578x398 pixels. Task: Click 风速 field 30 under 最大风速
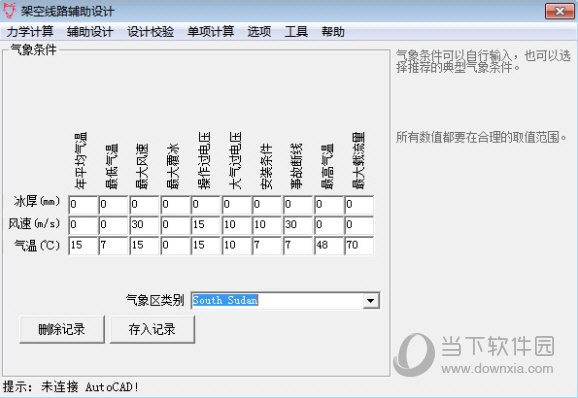coord(144,225)
